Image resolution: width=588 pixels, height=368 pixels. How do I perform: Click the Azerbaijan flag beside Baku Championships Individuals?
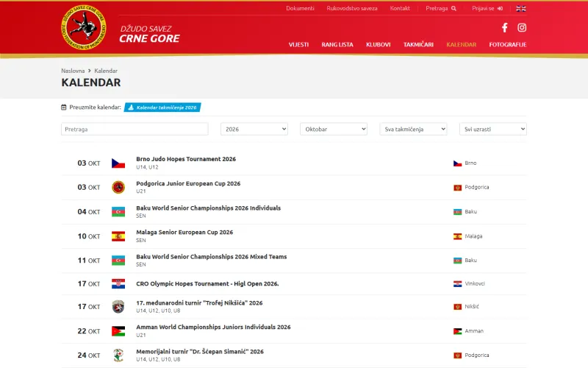point(118,212)
